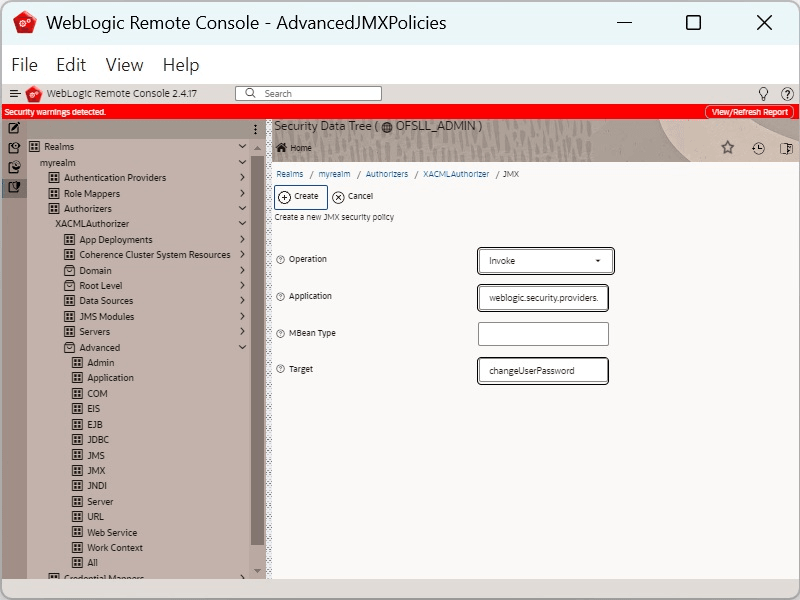Select the Admin tree item
Viewport: 800px width, 600px height.
(101, 363)
